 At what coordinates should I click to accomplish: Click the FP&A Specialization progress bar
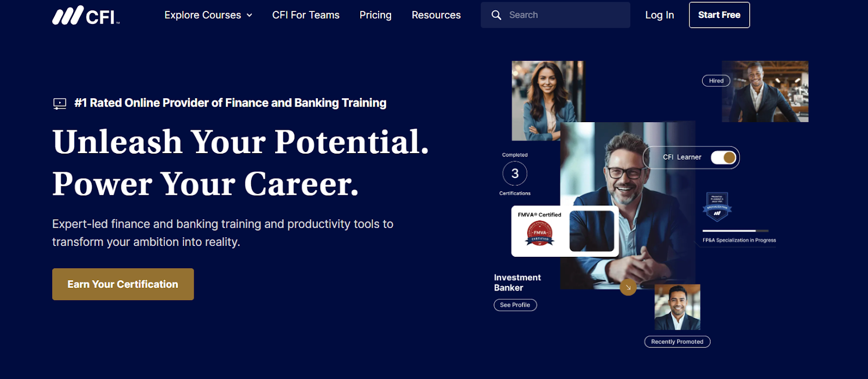click(736, 231)
